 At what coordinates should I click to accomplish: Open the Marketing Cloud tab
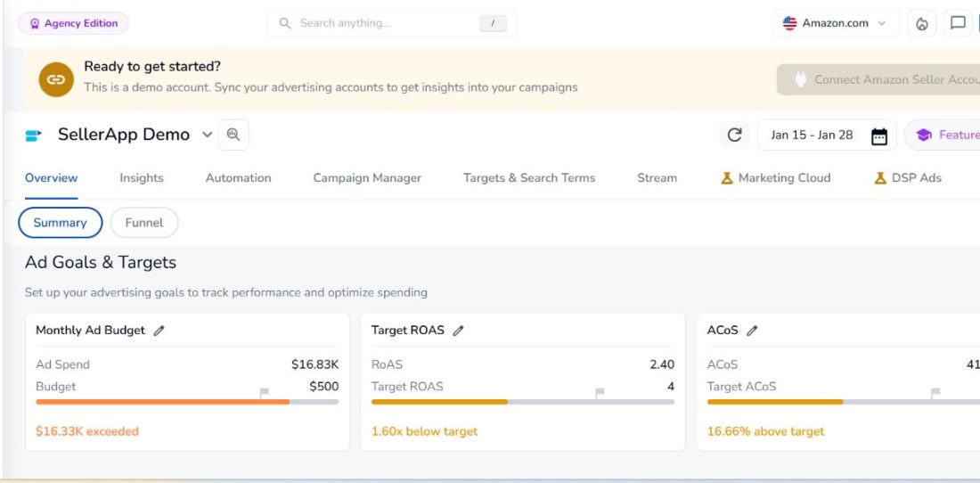point(776,178)
